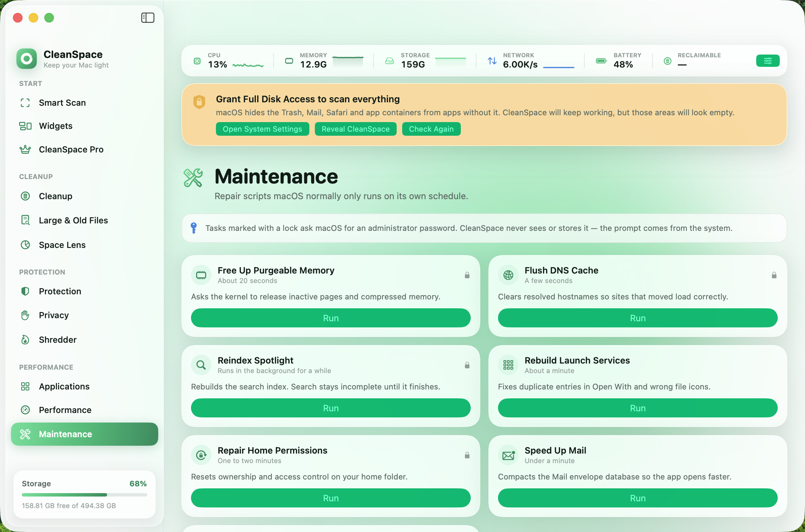This screenshot has width=805, height=532.
Task: Click the Storage '159G' value
Action: pyautogui.click(x=413, y=64)
